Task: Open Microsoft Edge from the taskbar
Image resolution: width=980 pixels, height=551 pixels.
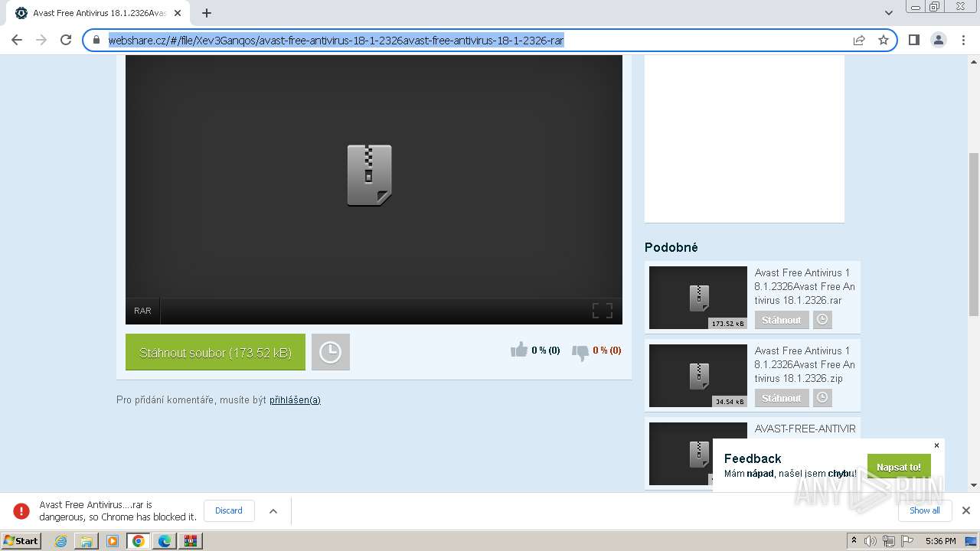Action: tap(165, 540)
